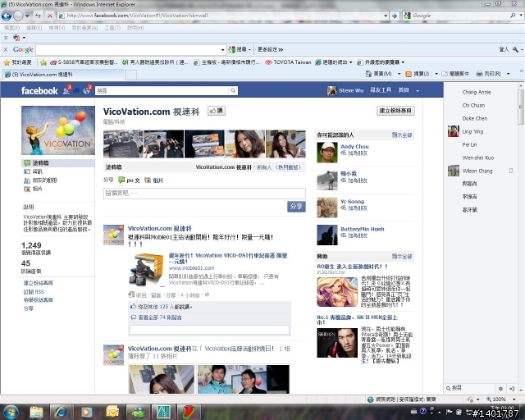Click chat settings gear icon
The width and height of the screenshot is (525, 420).
(500, 389)
